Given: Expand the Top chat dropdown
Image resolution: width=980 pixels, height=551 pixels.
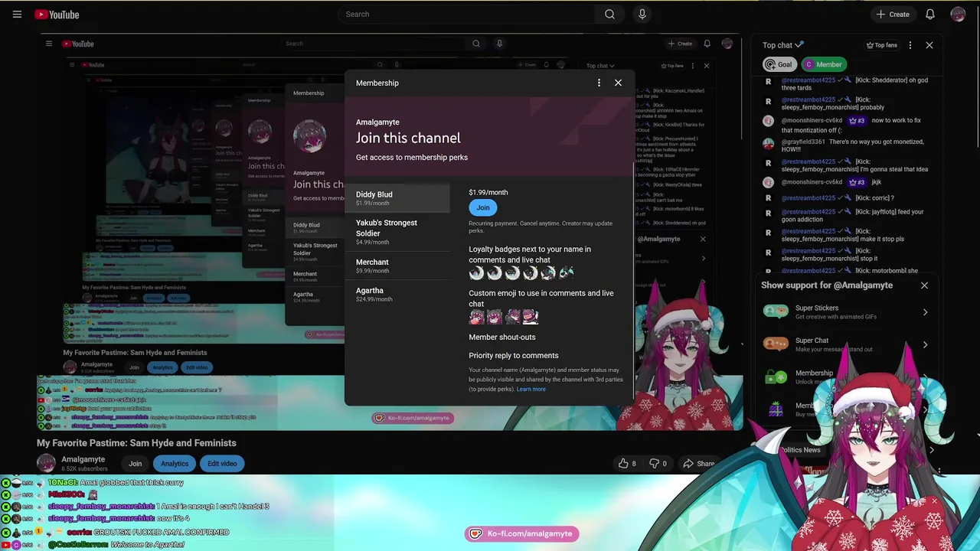Looking at the screenshot, I should [782, 45].
